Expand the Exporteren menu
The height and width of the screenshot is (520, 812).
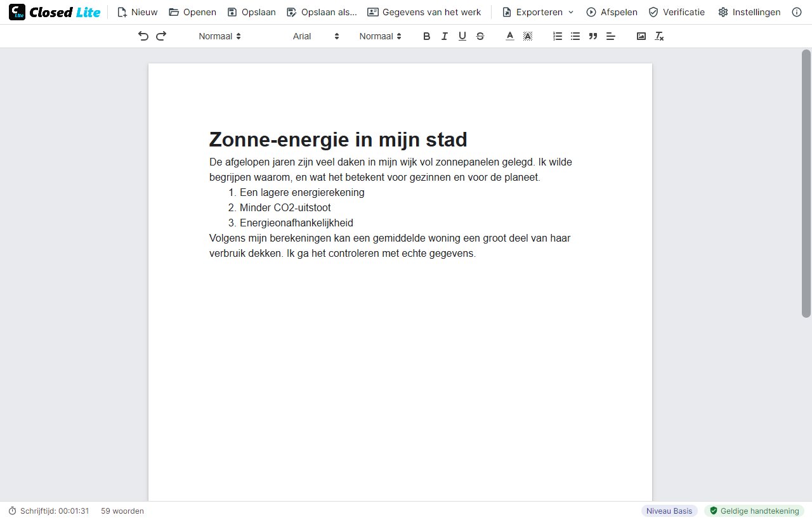pos(538,12)
